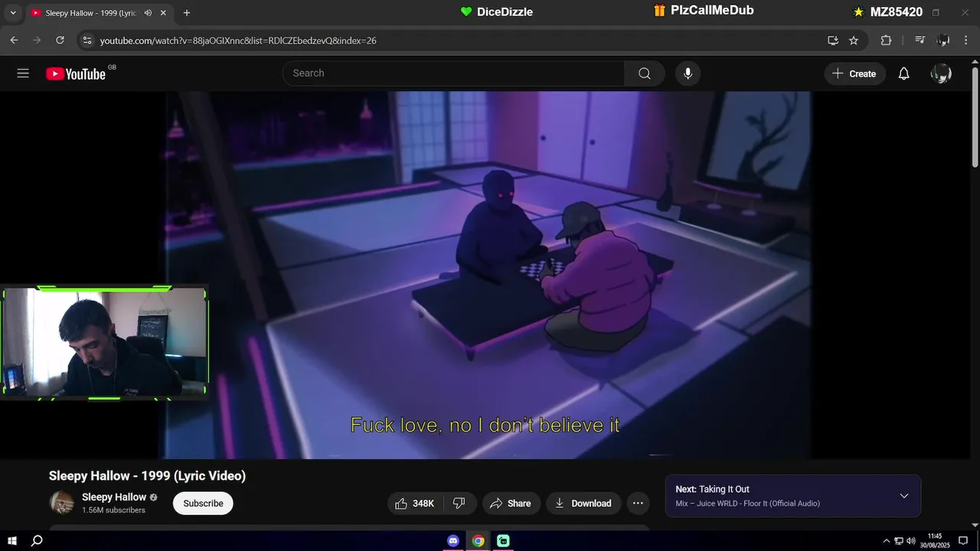Image resolution: width=980 pixels, height=551 pixels.
Task: Open the Windows Start menu
Action: coord(12,541)
